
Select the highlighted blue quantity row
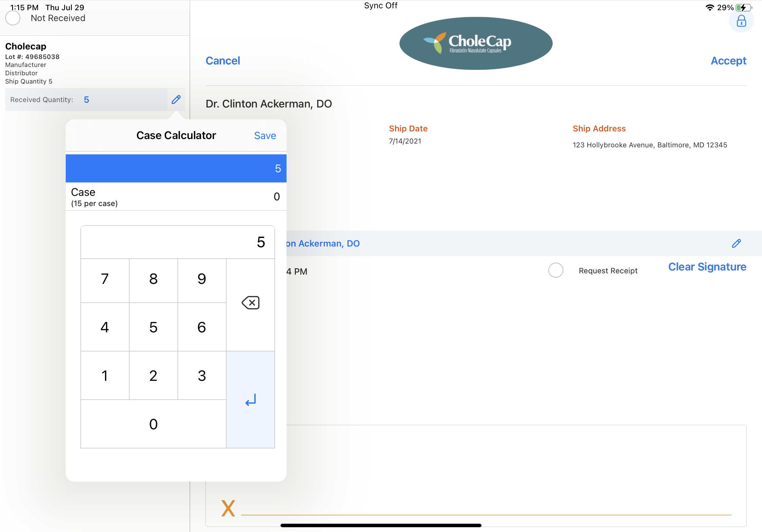click(x=176, y=168)
